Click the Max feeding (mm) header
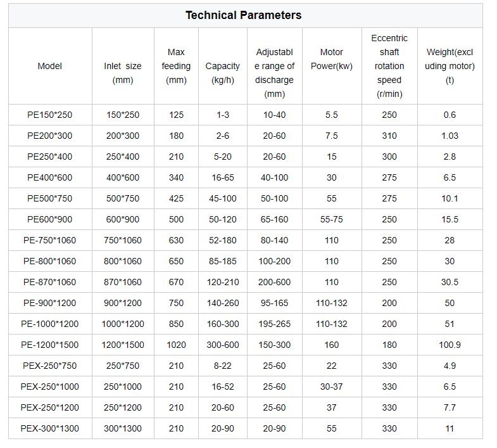Viewport: 497px width, 448px height. 176,66
